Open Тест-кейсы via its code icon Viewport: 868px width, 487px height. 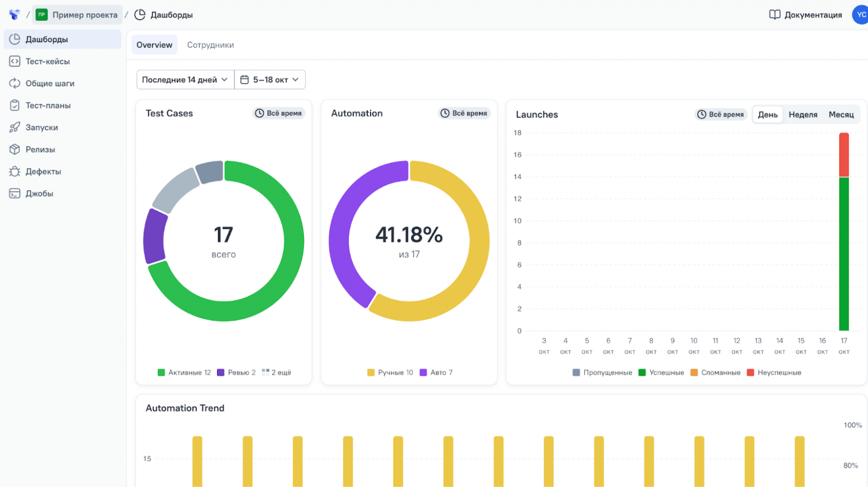15,61
